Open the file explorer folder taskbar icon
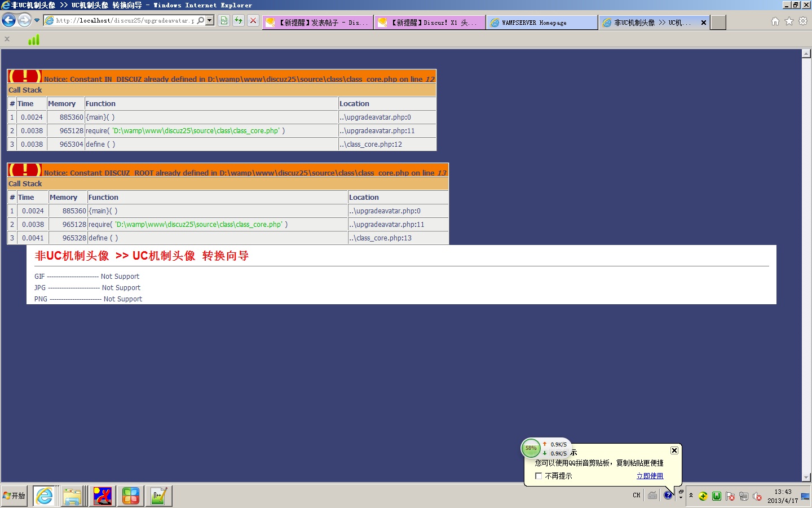This screenshot has height=508, width=812. pos(73,496)
